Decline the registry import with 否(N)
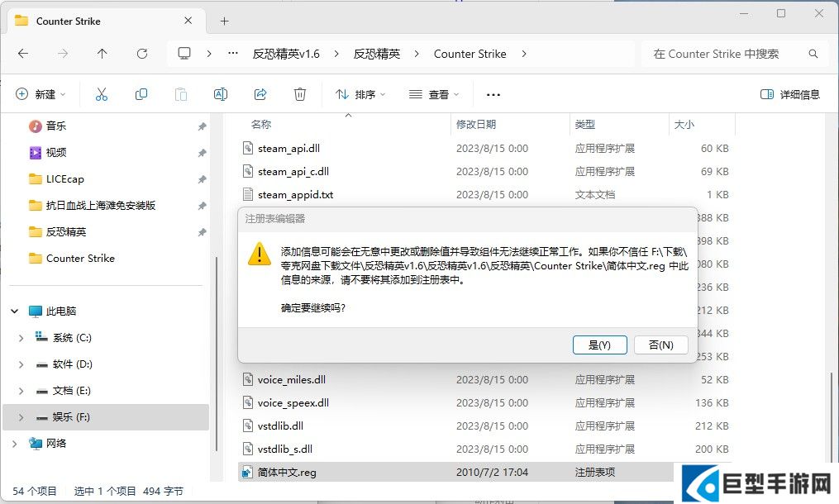 coord(660,345)
